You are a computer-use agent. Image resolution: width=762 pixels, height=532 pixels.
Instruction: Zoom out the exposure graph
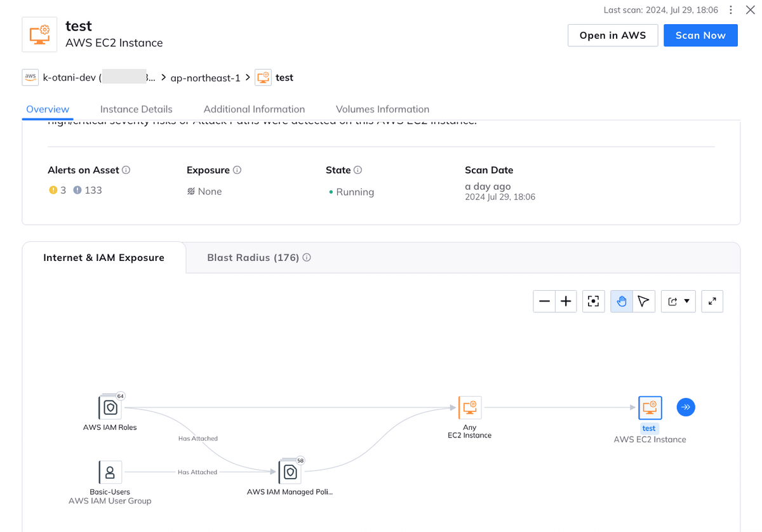tap(544, 302)
